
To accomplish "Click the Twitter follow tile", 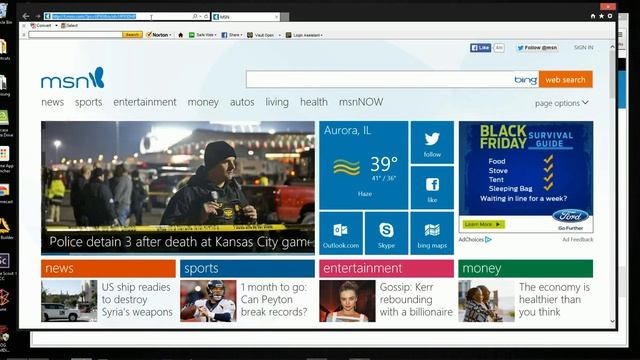I will click(432, 142).
